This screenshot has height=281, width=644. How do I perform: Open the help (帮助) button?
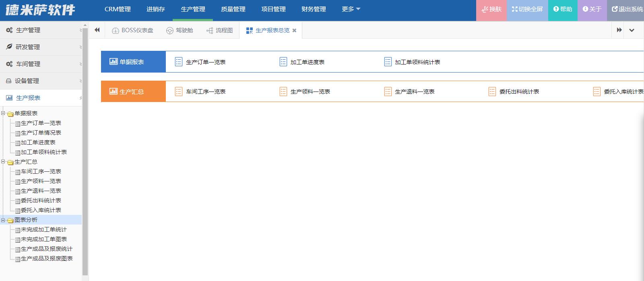point(563,9)
